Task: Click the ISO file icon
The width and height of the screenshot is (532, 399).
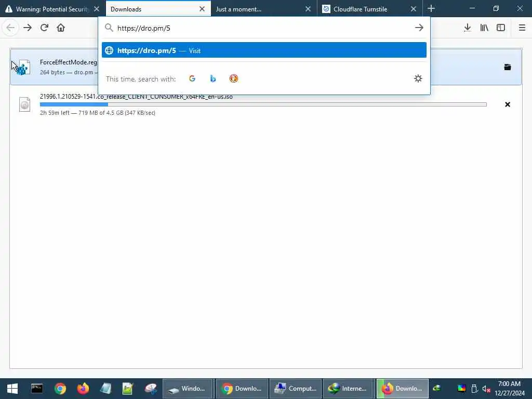Action: click(24, 104)
